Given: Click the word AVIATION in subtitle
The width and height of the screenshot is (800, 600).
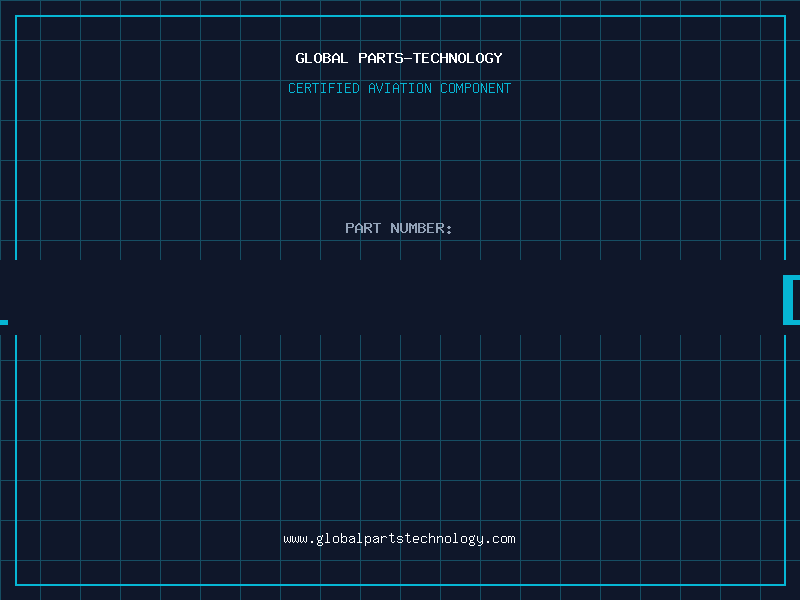Looking at the screenshot, I should (400, 88).
